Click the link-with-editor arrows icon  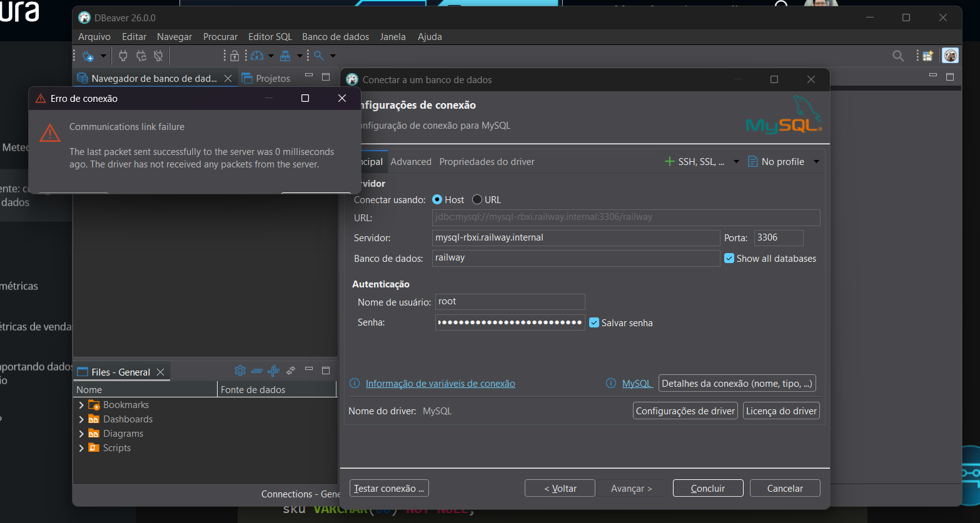click(x=291, y=371)
